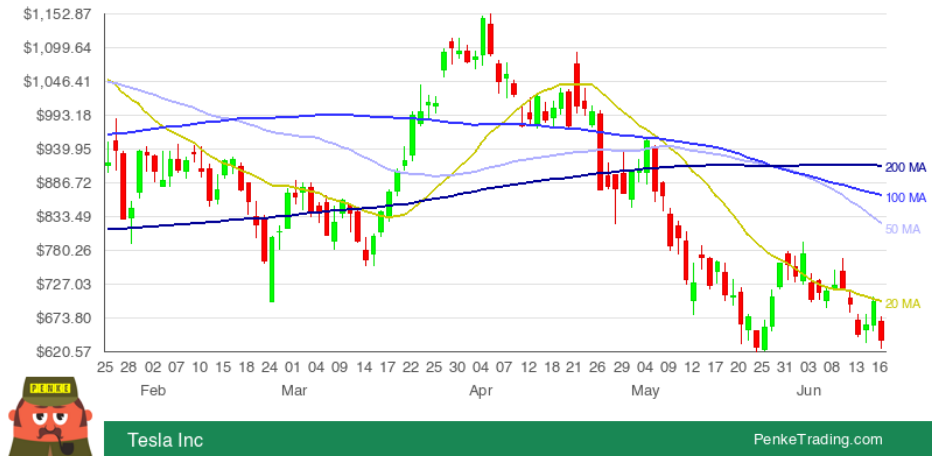
Task: Click the $886.72 price axis label
Action: (x=62, y=182)
